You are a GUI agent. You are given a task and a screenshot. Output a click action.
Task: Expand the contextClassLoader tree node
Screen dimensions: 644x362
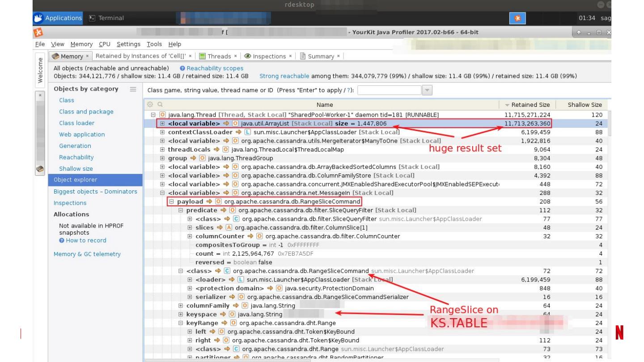coord(163,132)
